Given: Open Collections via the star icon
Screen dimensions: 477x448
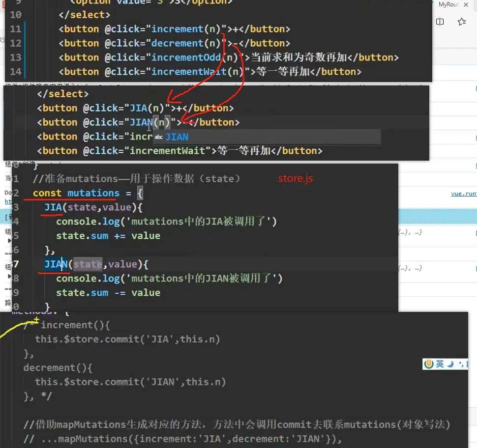Looking at the screenshot, I should coord(461,21).
